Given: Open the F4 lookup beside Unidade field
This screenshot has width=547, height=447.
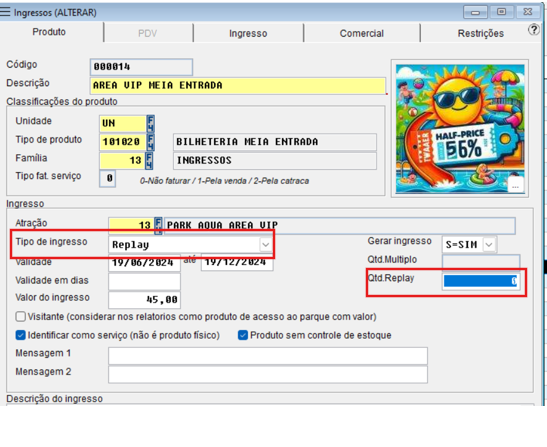Looking at the screenshot, I should coord(150,123).
